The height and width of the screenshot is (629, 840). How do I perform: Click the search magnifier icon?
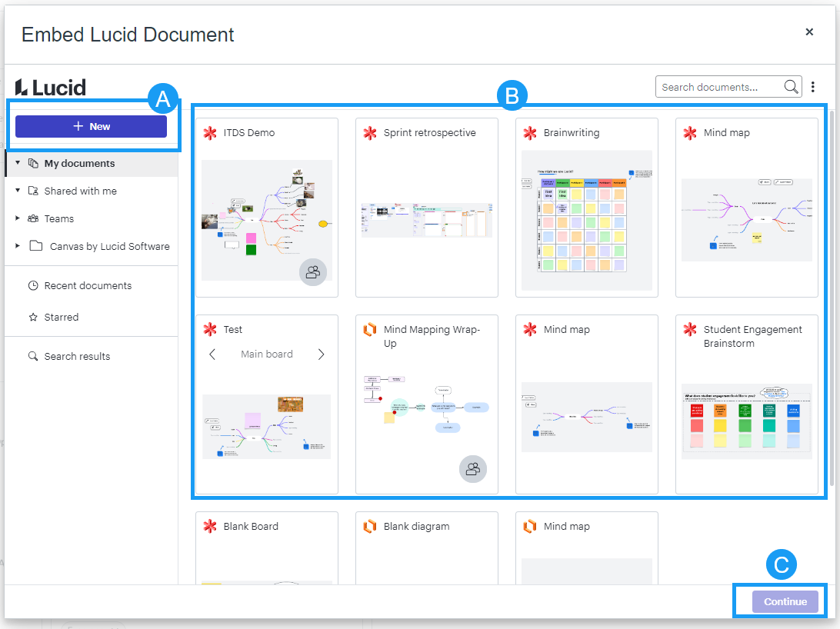[791, 87]
